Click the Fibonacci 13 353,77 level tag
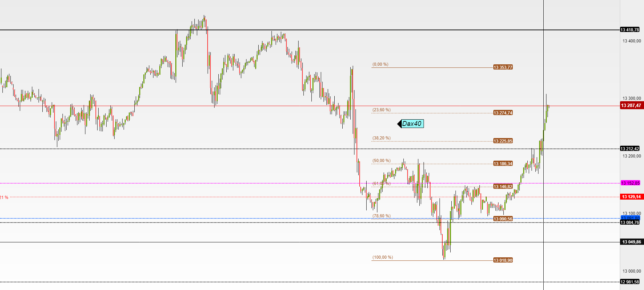 pos(503,67)
